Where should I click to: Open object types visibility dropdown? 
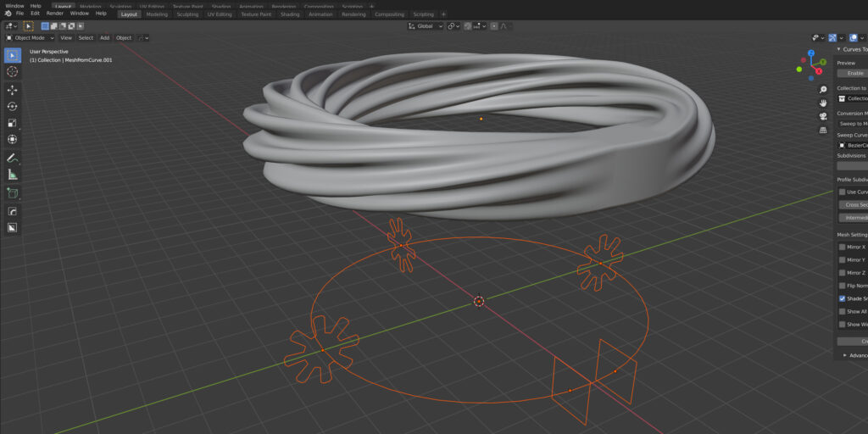818,37
